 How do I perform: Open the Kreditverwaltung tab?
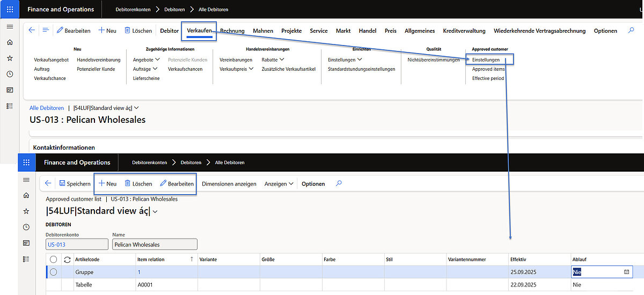tap(464, 31)
